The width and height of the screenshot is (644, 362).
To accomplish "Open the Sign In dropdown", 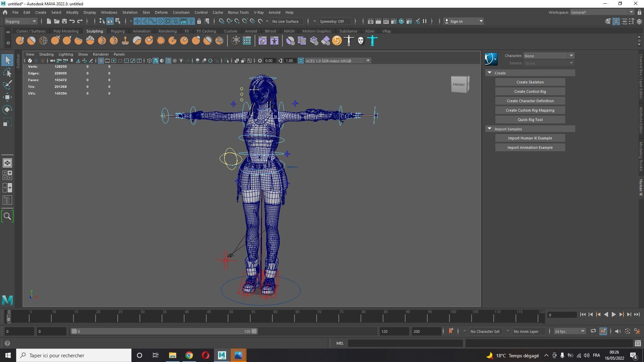I will 463,21.
